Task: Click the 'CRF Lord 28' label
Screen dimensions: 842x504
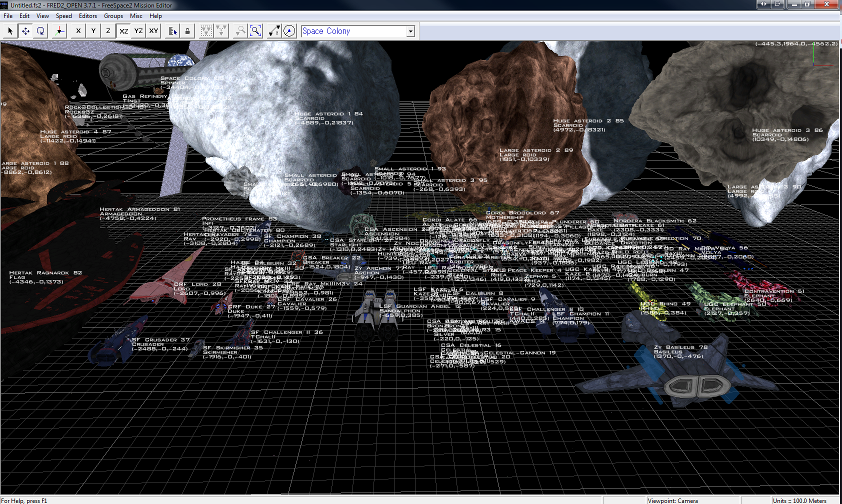Action: 197,284
